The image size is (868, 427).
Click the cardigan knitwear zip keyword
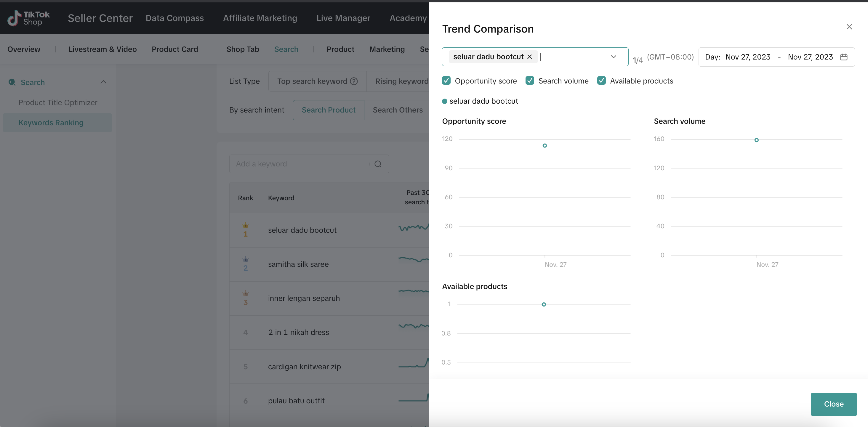click(x=304, y=366)
